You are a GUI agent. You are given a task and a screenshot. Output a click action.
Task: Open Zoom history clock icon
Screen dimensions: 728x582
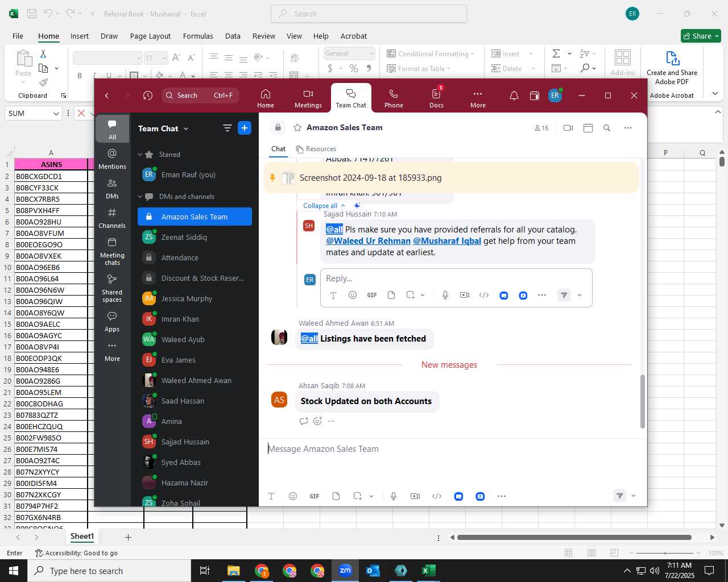148,95
